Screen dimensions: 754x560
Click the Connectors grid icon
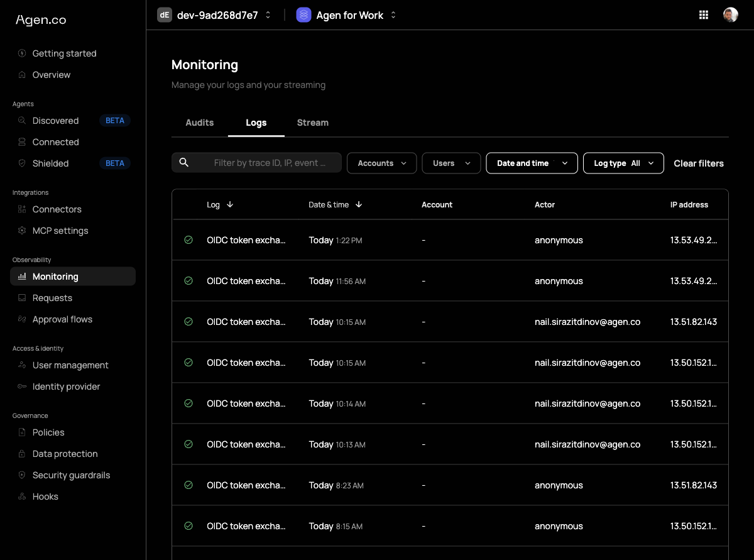(x=22, y=209)
